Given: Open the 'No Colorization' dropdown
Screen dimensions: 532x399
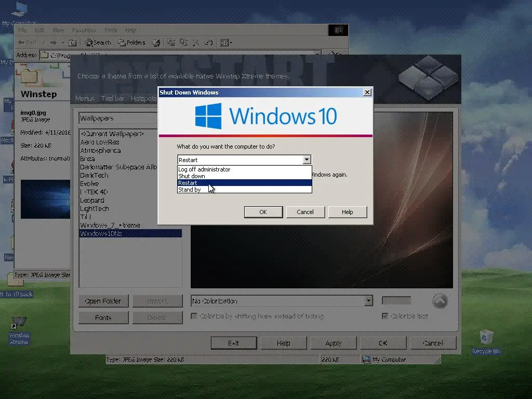Looking at the screenshot, I should [x=282, y=301].
